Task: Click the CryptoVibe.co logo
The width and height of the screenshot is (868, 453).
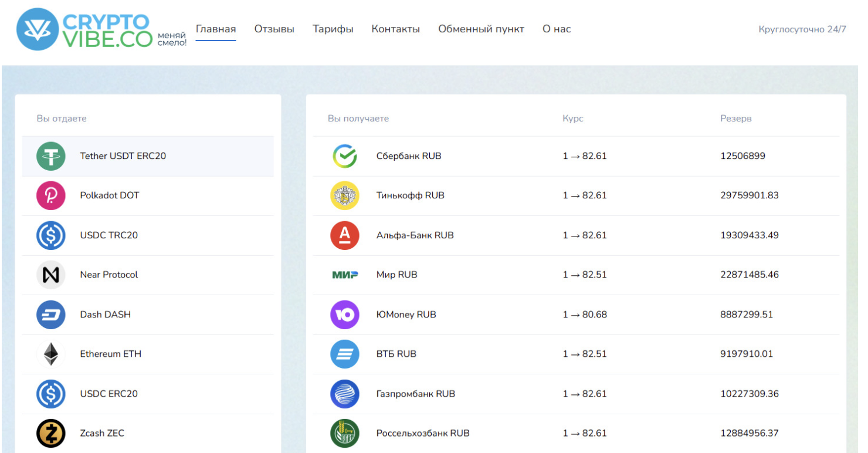Action: (x=101, y=29)
